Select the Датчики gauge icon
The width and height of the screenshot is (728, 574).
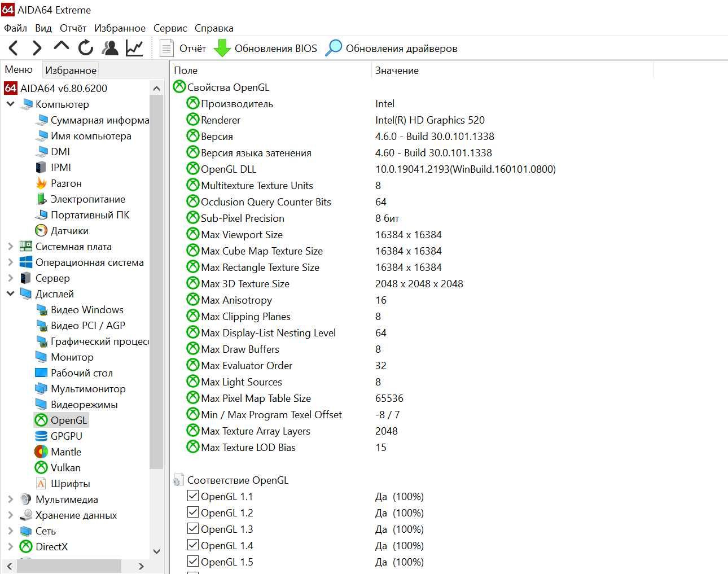click(x=41, y=230)
